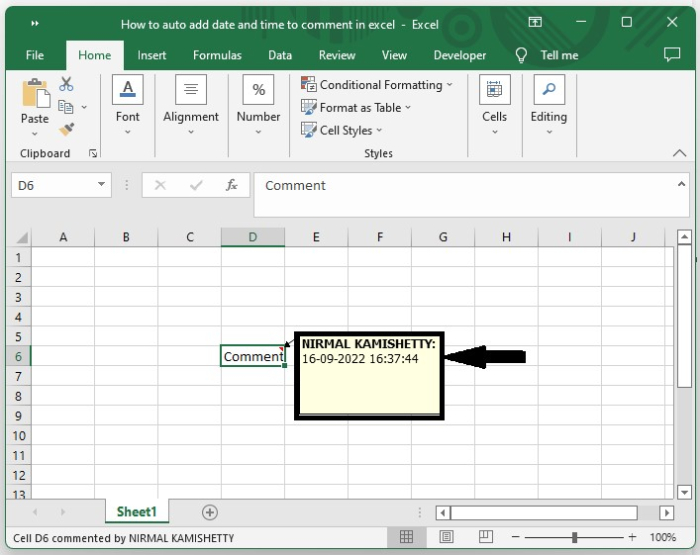Switch to Normal view in status bar
This screenshot has height=555, width=700.
click(x=407, y=538)
